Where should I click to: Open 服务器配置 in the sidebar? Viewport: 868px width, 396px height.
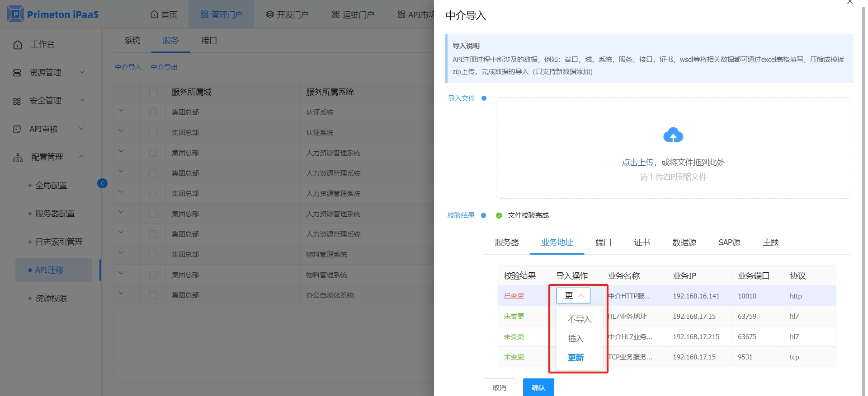[x=55, y=214]
